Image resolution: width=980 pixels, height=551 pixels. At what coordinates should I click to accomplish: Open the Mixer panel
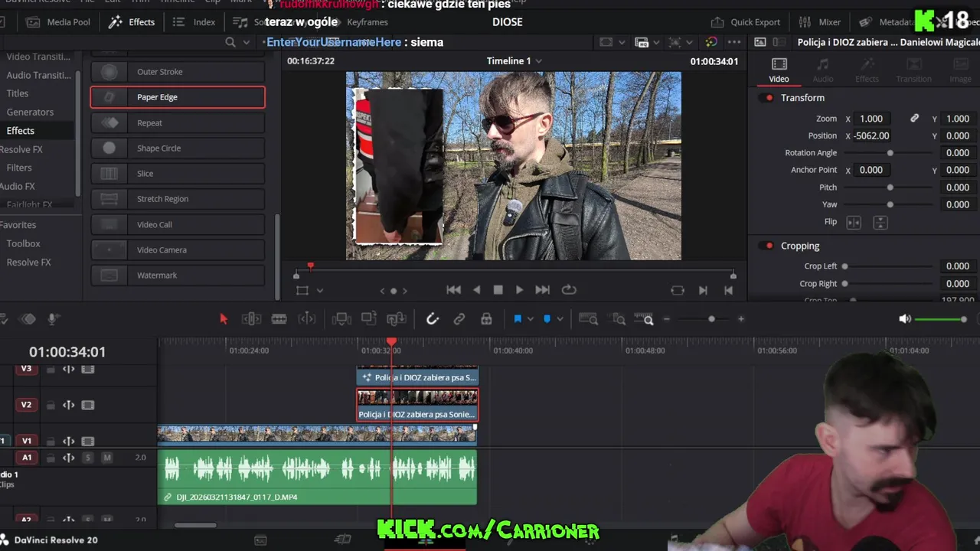click(x=819, y=22)
